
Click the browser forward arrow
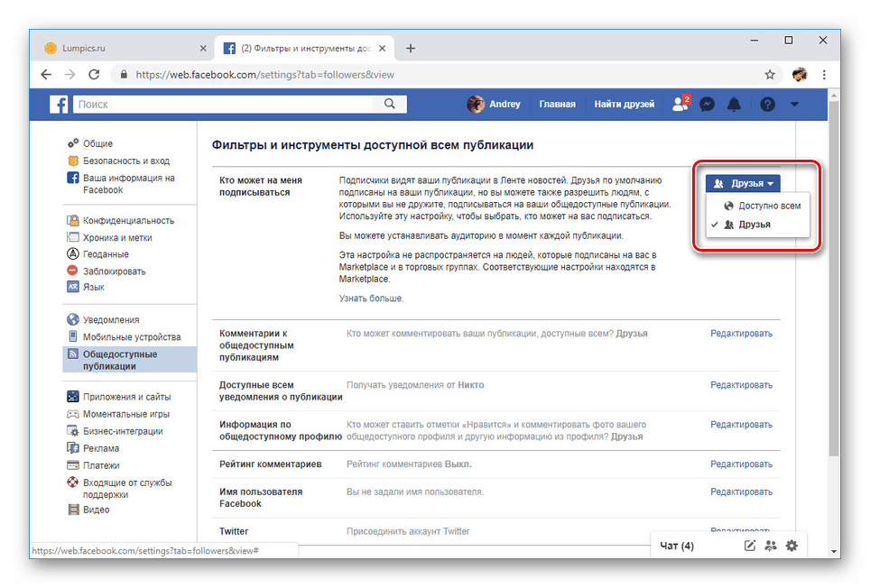click(69, 74)
